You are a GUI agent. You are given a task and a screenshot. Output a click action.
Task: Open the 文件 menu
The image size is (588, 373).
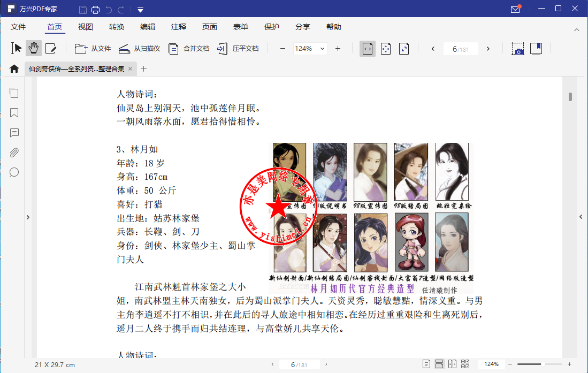pos(18,27)
